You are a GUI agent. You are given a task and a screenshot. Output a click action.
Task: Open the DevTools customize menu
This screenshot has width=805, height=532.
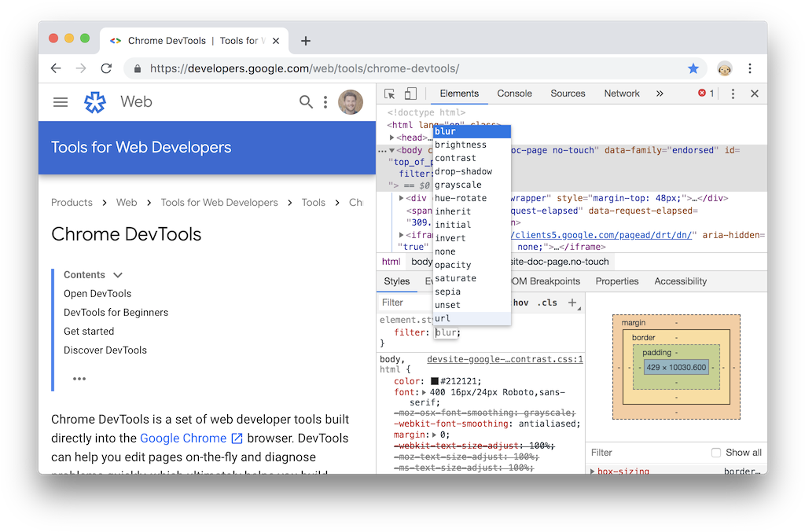[x=733, y=94]
